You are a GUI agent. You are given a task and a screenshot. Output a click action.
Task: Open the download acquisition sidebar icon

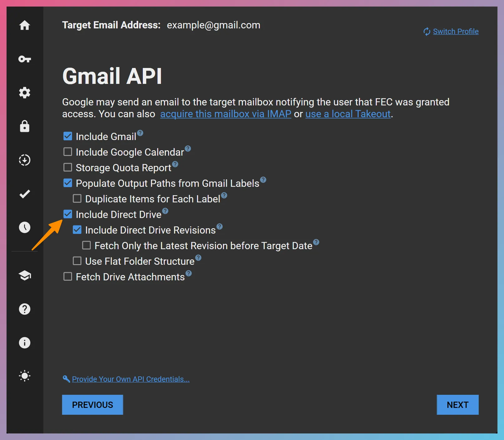point(25,160)
